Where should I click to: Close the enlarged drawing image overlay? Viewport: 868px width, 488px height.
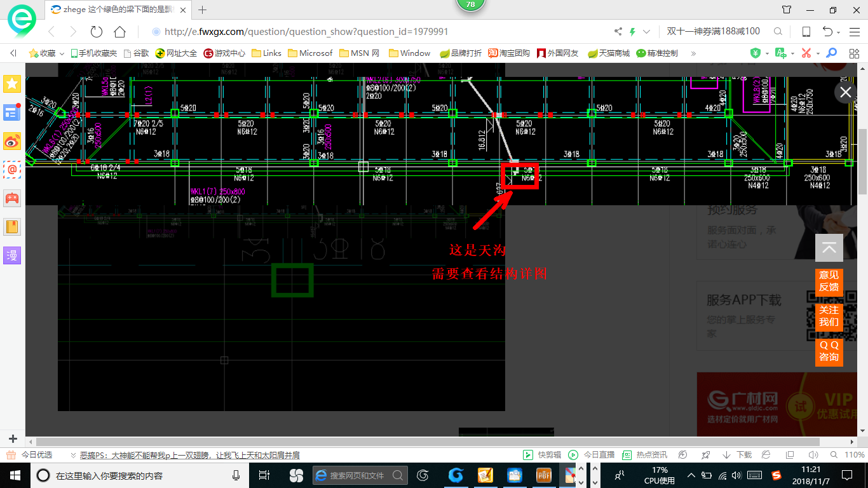click(x=846, y=92)
